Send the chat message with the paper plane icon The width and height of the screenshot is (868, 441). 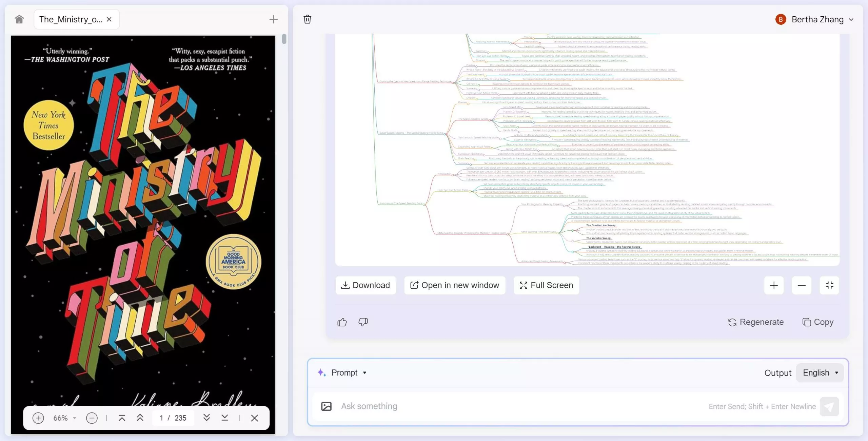[829, 406]
